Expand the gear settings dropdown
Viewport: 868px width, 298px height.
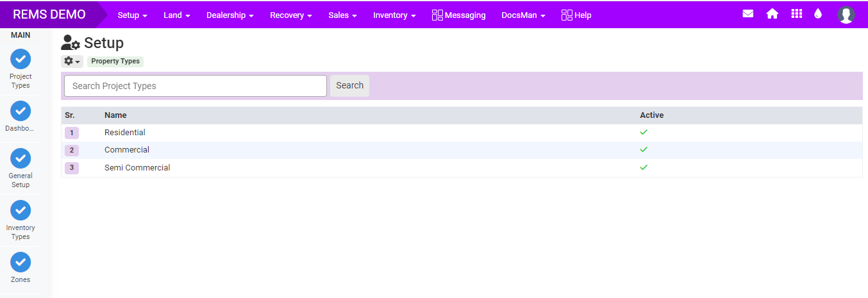pos(72,61)
